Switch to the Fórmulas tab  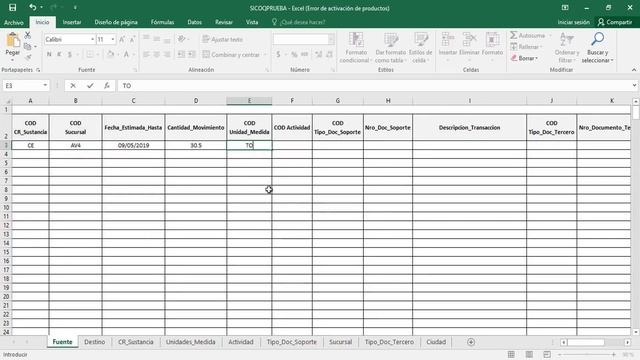point(162,22)
